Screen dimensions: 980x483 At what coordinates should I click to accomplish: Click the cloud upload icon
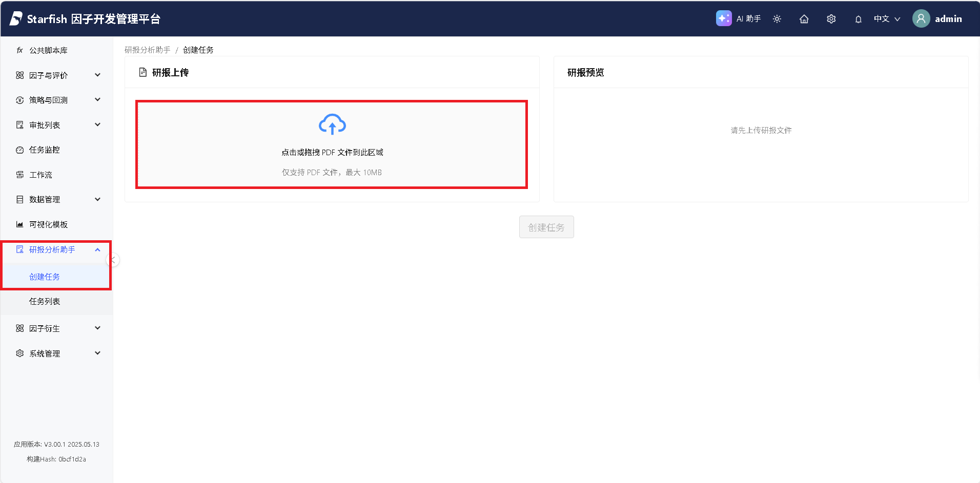point(332,124)
